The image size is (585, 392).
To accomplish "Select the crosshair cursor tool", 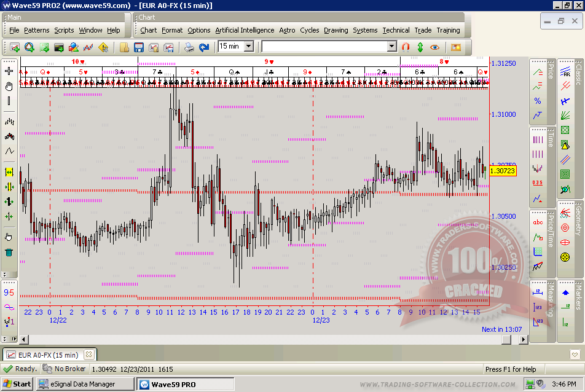I will 9,71.
